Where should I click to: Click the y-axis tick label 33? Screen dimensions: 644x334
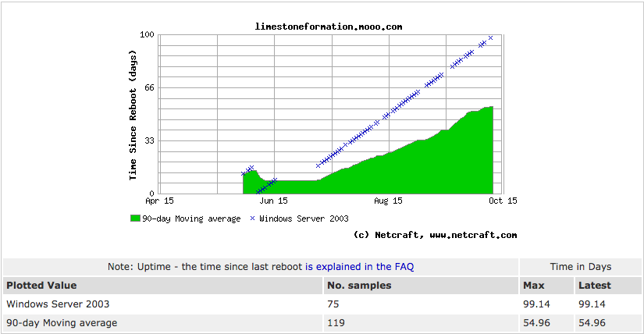tap(150, 140)
